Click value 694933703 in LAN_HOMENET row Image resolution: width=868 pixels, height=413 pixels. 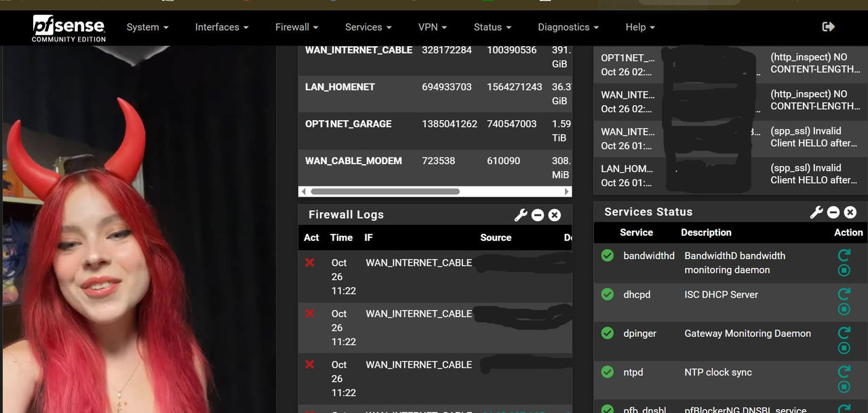pos(446,87)
